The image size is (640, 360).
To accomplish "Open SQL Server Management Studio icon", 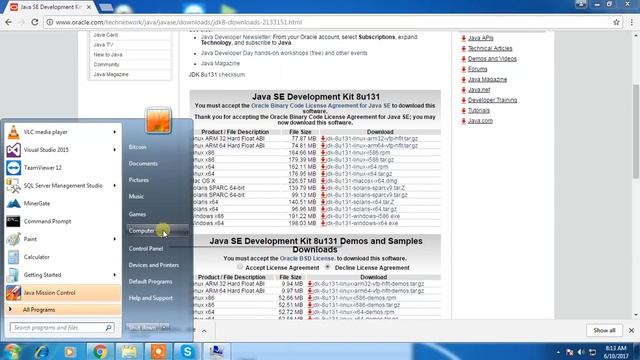I will click(x=13, y=186).
